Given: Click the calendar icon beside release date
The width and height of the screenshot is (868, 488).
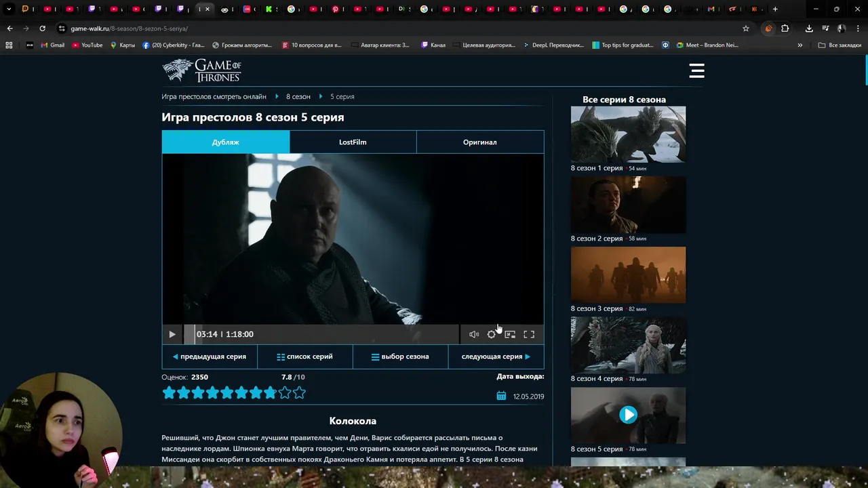Looking at the screenshot, I should [x=501, y=396].
